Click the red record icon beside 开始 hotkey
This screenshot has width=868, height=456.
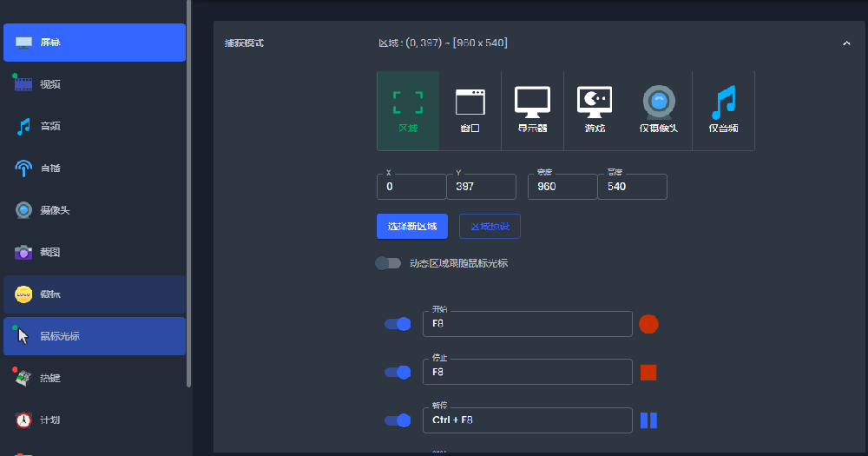click(648, 324)
